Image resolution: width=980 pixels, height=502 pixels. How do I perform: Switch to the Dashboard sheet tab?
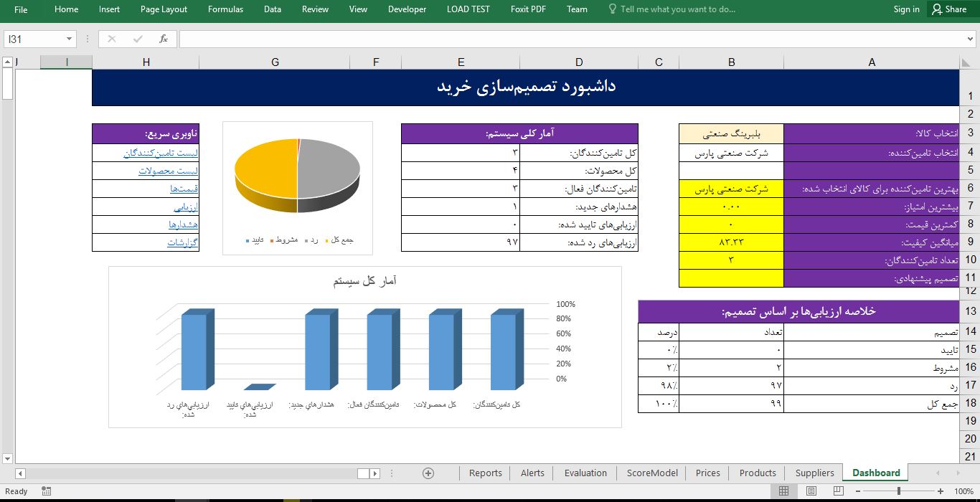(x=875, y=473)
